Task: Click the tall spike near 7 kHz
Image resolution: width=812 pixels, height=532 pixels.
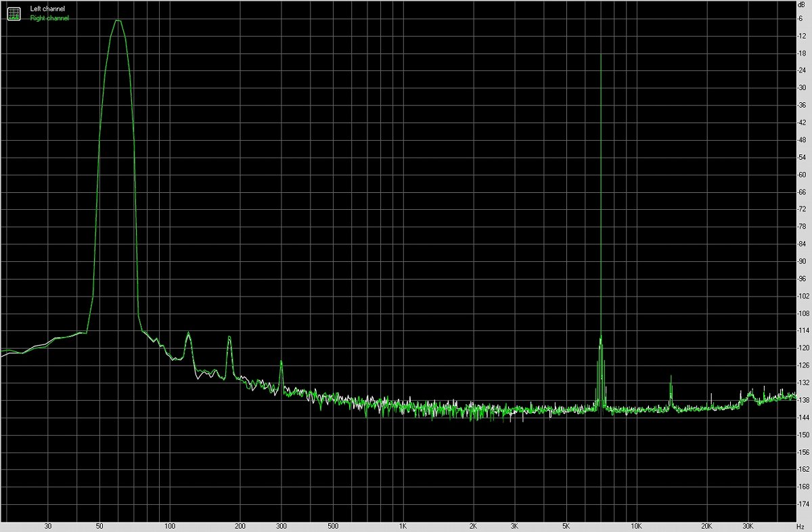Action: click(x=600, y=54)
